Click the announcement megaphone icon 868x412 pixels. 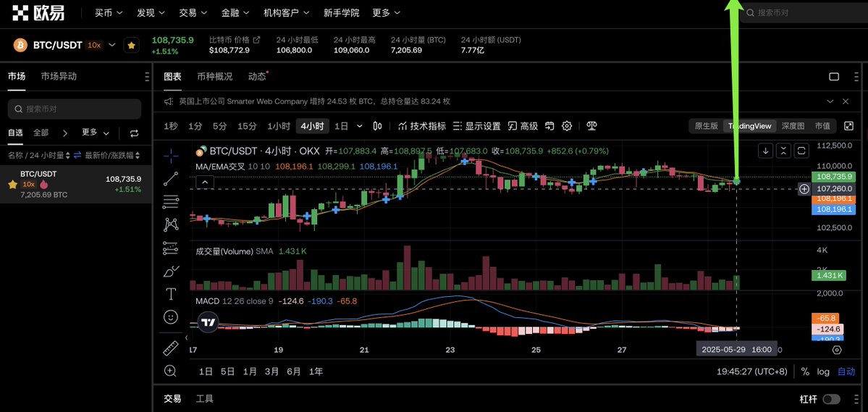pos(169,102)
